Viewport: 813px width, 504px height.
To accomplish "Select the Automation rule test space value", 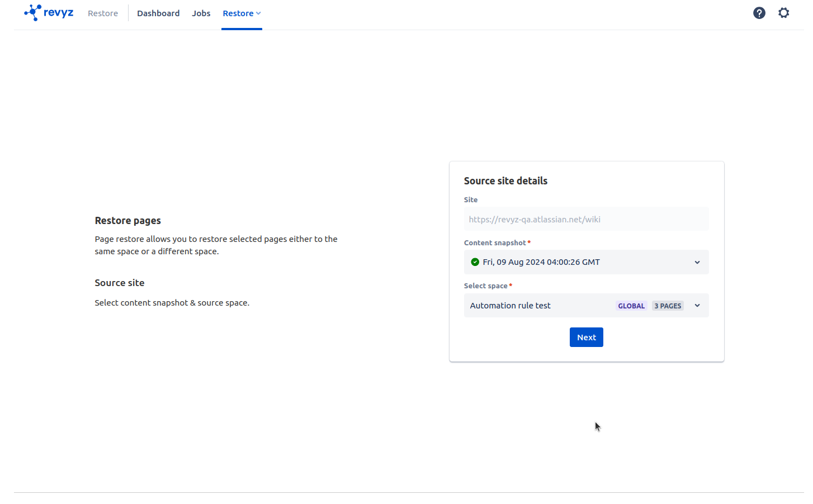I will tap(510, 306).
